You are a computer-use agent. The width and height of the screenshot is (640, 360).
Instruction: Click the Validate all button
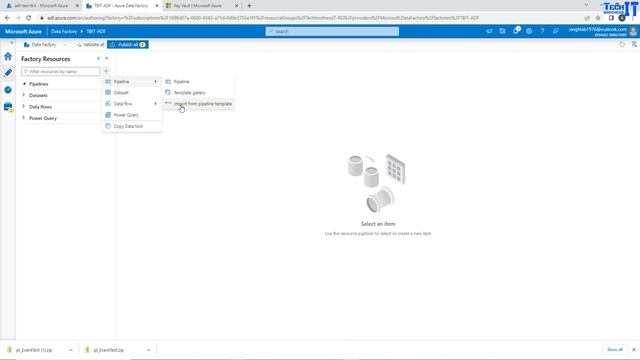(x=90, y=44)
